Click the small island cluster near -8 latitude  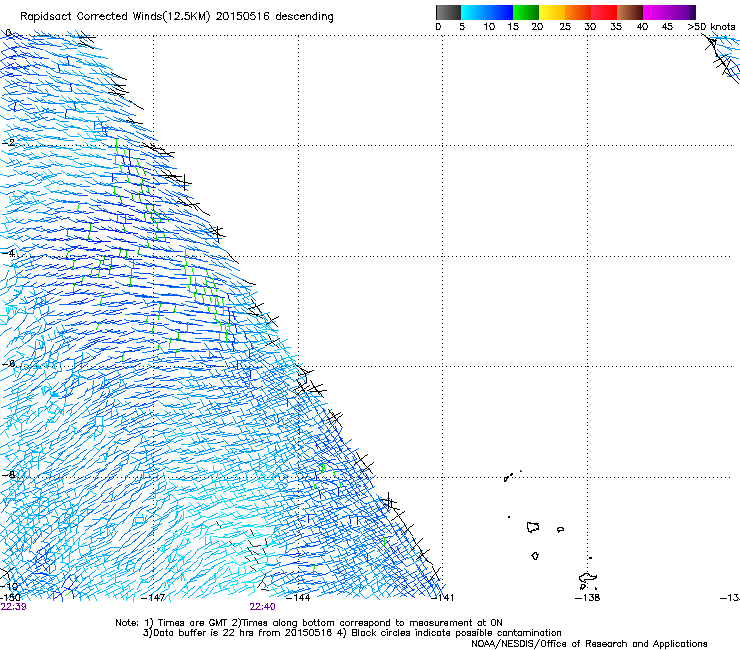click(x=512, y=475)
